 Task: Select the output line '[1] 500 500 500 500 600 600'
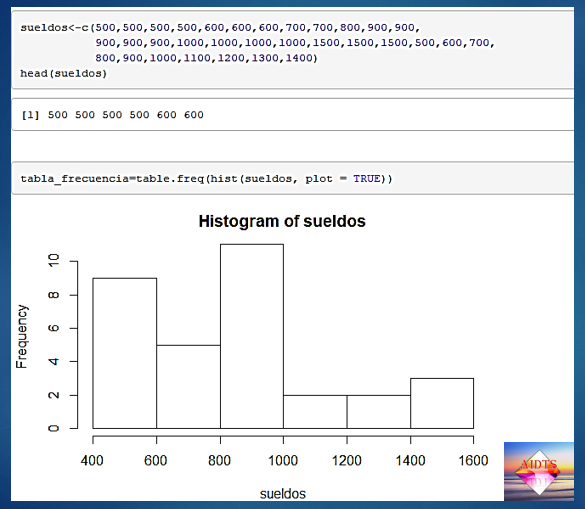(112, 115)
